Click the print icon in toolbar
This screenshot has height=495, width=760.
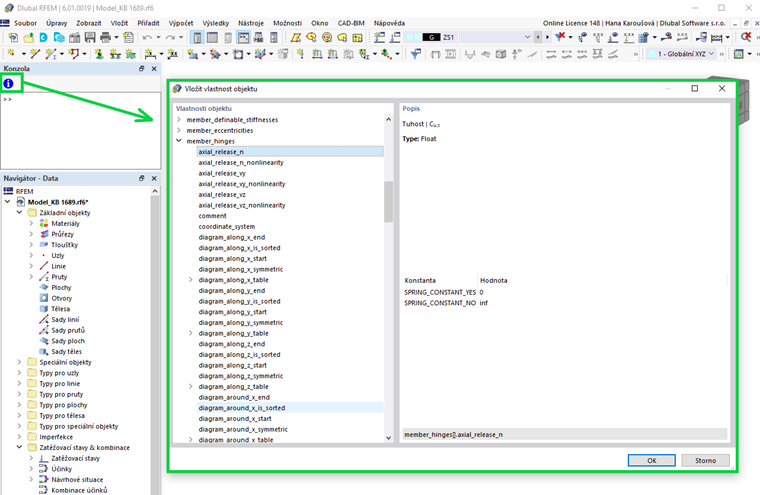(x=105, y=37)
